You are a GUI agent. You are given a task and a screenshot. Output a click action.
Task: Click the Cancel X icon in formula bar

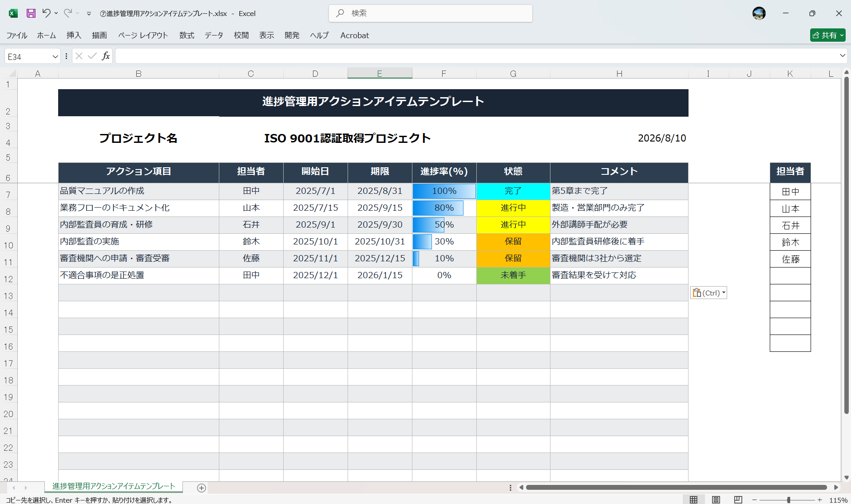[79, 56]
